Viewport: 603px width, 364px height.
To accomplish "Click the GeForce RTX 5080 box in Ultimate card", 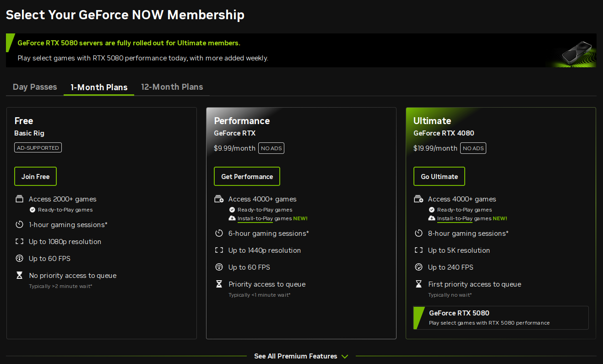I will (500, 318).
